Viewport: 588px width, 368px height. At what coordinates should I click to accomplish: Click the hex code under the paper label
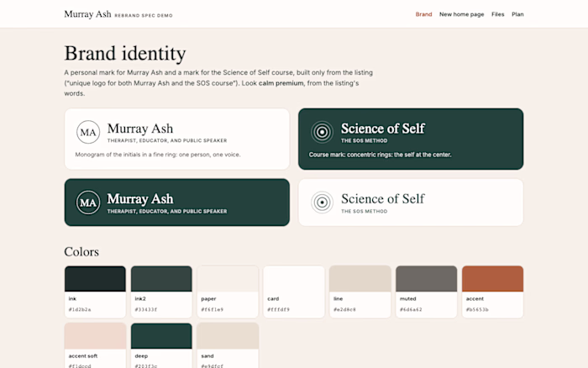coord(213,309)
